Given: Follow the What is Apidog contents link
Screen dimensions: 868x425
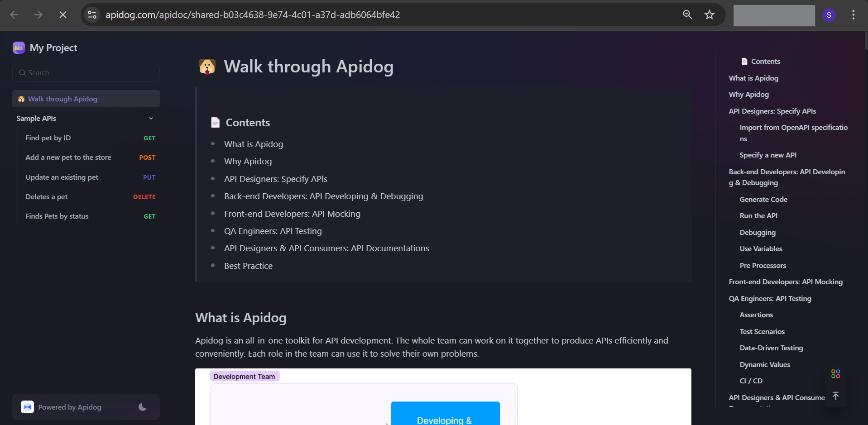Looking at the screenshot, I should click(254, 144).
